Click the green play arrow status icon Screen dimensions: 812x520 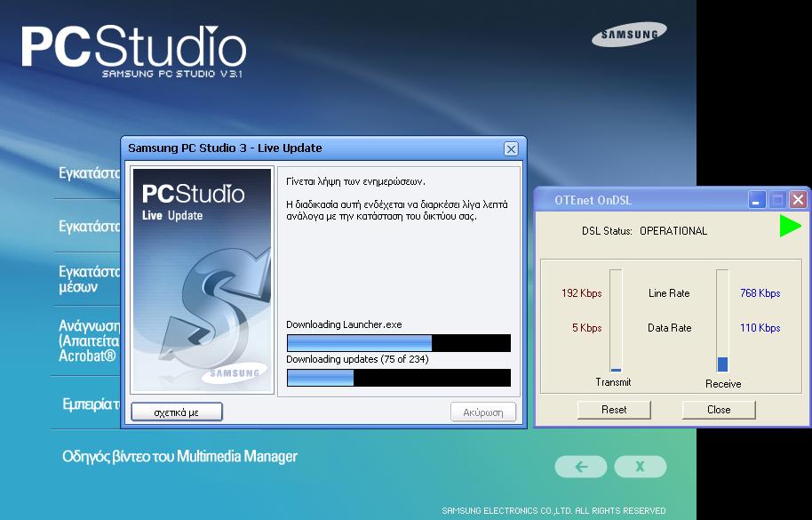coord(790,227)
